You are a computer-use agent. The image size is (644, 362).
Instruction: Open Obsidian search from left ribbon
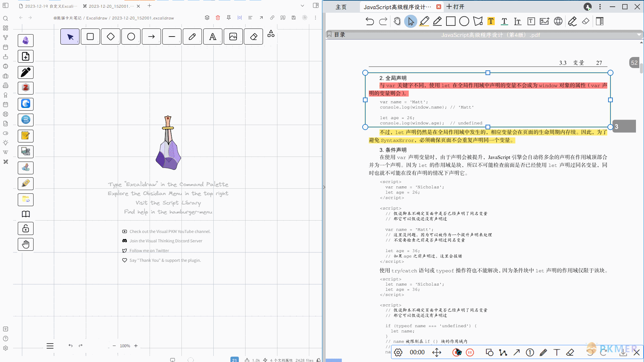pyautogui.click(x=5, y=18)
